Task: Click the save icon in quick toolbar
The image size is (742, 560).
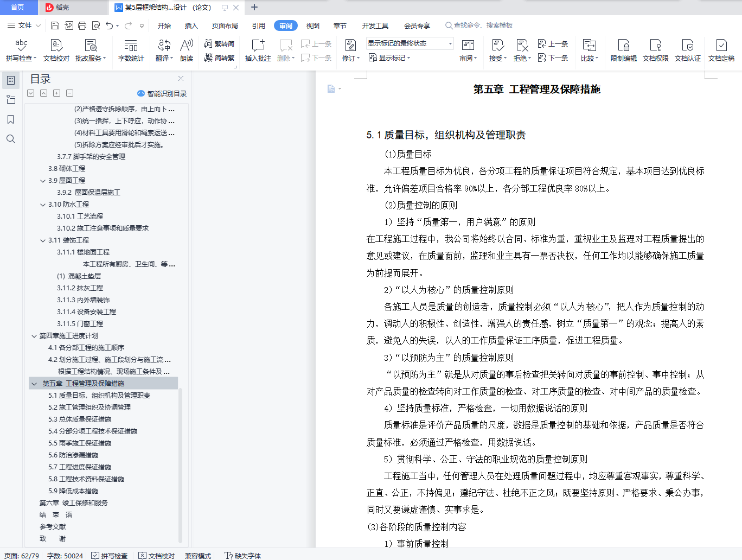Action: click(55, 26)
